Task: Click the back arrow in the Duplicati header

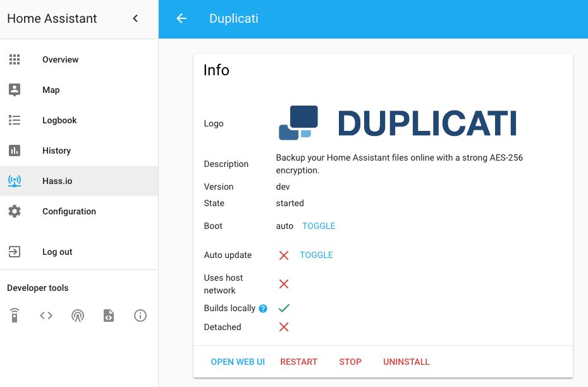Action: tap(181, 18)
